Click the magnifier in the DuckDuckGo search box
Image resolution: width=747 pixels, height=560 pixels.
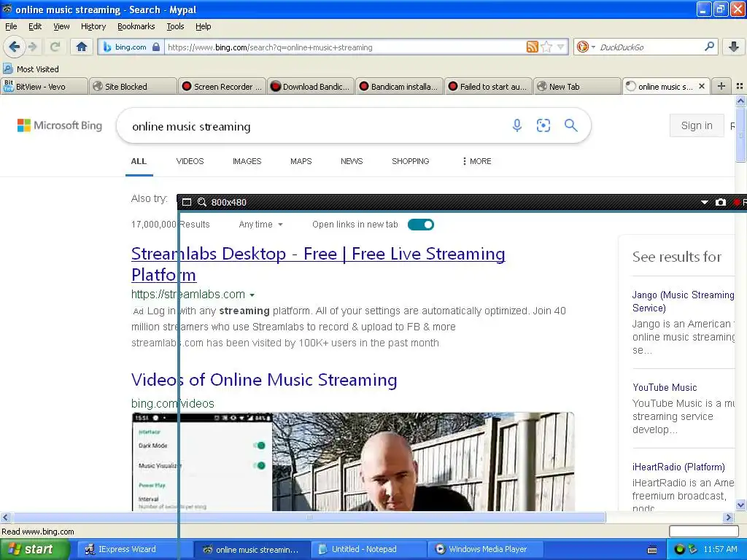tap(709, 47)
